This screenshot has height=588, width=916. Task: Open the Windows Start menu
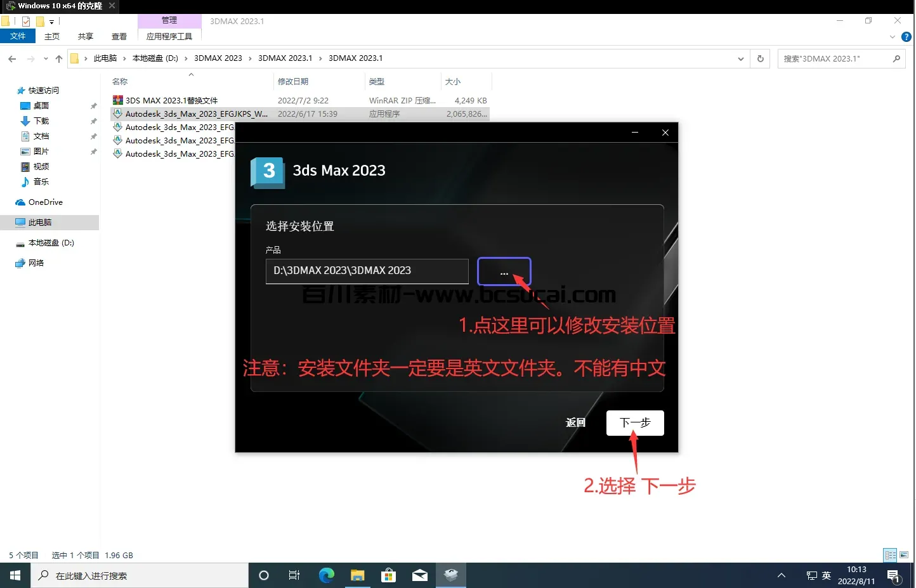tap(15, 575)
